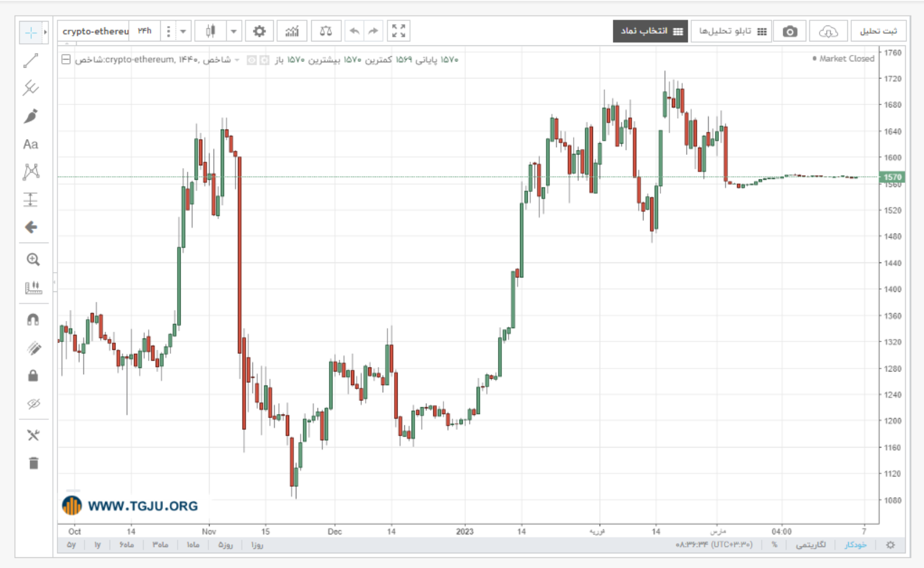Screen dimensions: 924x568
Task: Toggle hide all drawings eye icon
Action: (x=33, y=404)
